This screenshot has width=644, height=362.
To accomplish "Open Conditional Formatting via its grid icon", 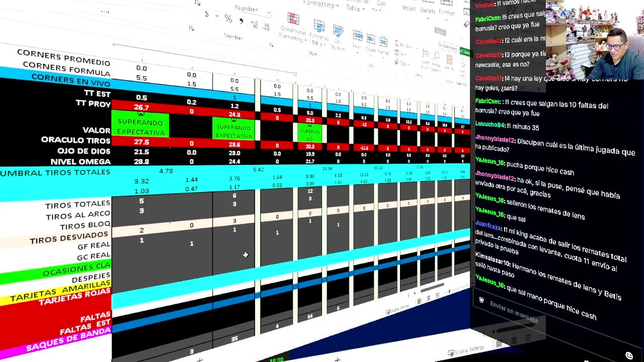I will (x=293, y=19).
